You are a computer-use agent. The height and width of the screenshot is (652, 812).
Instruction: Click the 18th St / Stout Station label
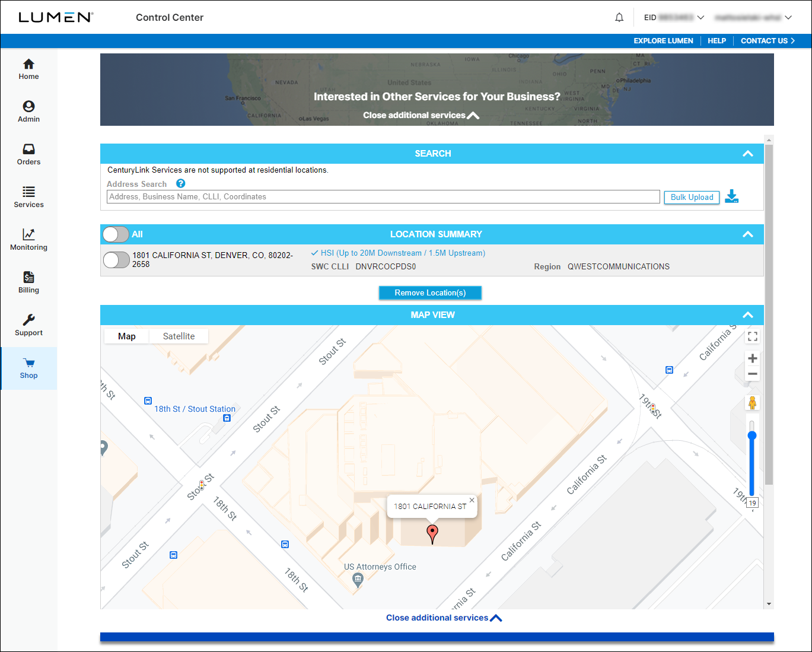click(195, 409)
